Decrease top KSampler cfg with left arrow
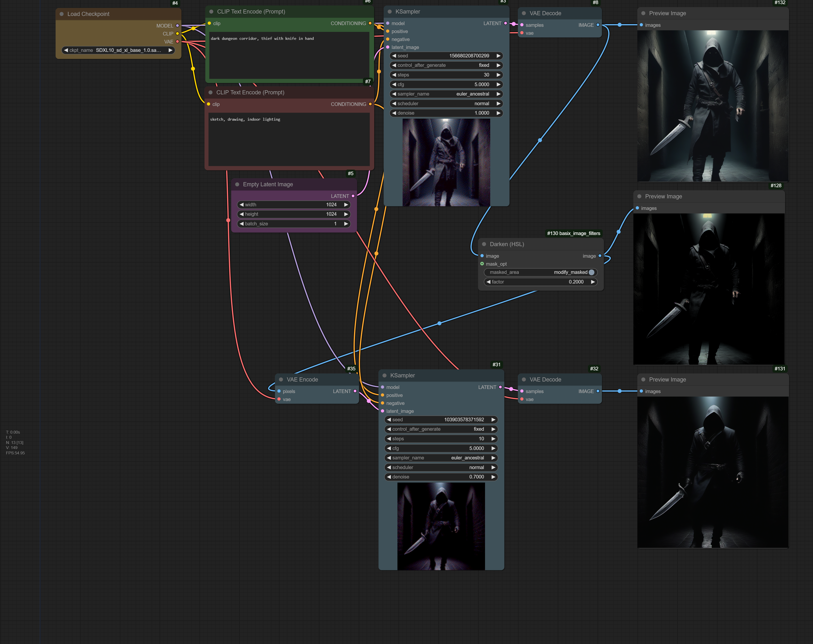The image size is (813, 644). [394, 84]
